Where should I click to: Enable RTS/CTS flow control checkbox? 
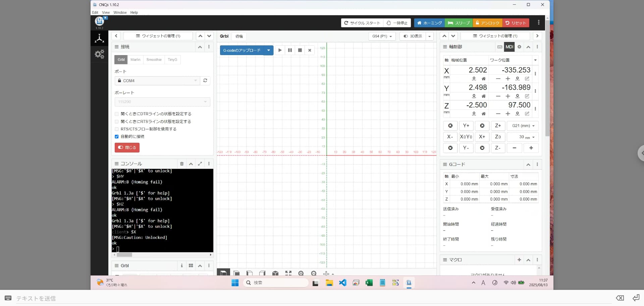[117, 129]
